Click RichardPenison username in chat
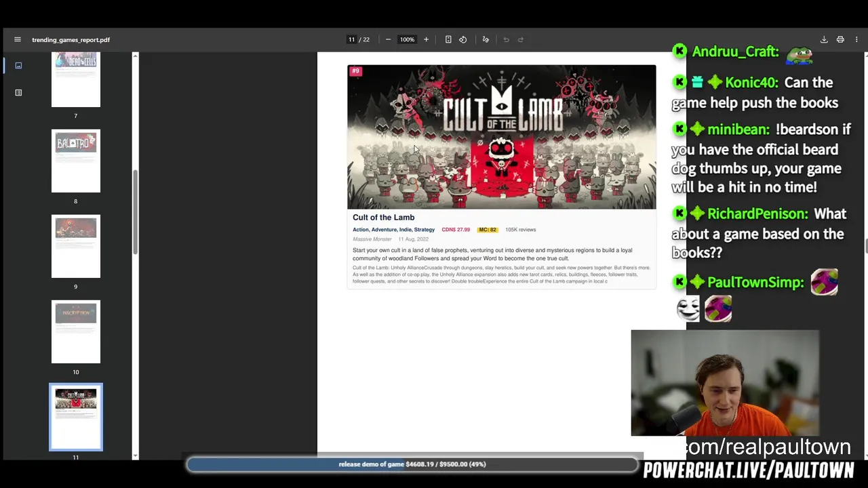The height and width of the screenshot is (488, 868). coord(757,214)
